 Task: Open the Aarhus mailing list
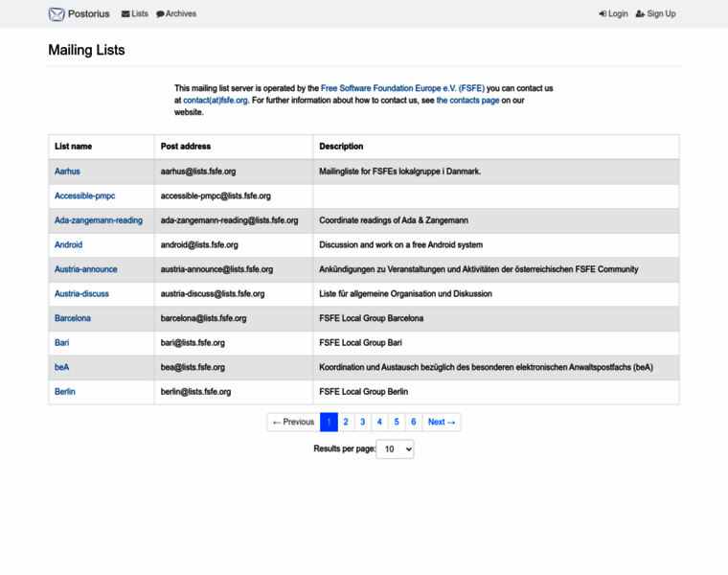coord(67,172)
